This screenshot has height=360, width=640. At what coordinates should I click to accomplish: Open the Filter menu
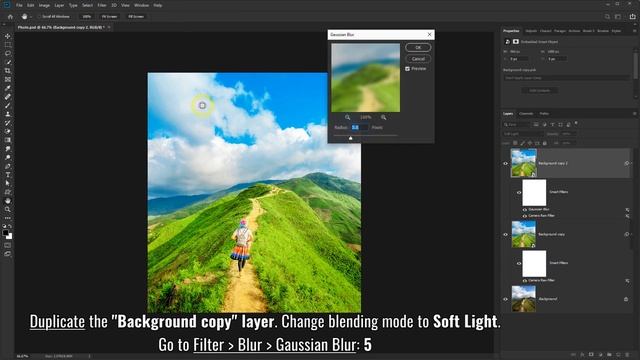(102, 5)
